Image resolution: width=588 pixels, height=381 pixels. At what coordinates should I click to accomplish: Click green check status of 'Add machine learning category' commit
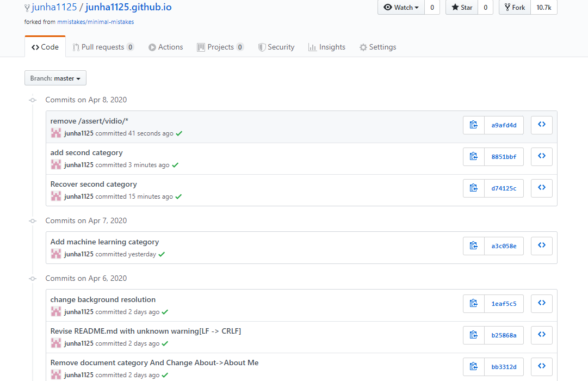click(x=162, y=254)
